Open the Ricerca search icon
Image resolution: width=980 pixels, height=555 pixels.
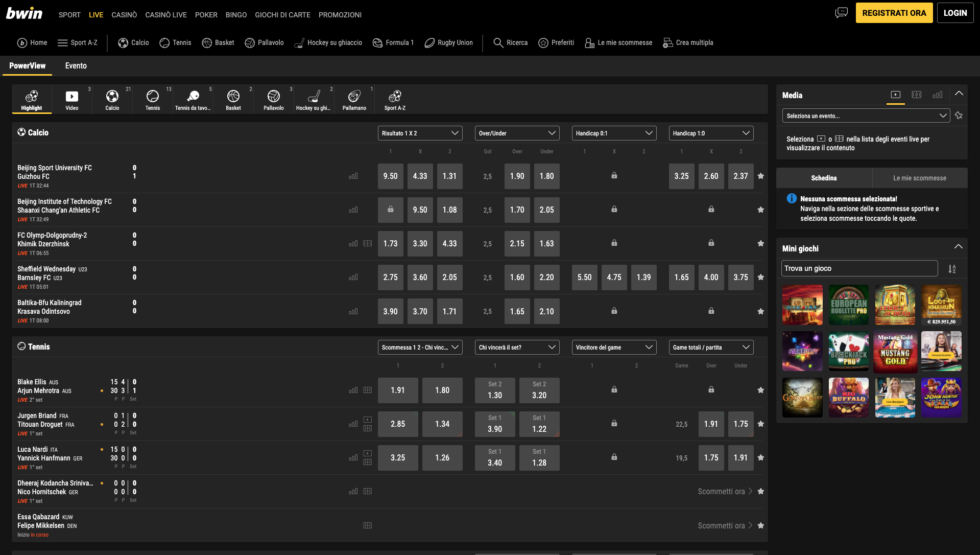498,43
